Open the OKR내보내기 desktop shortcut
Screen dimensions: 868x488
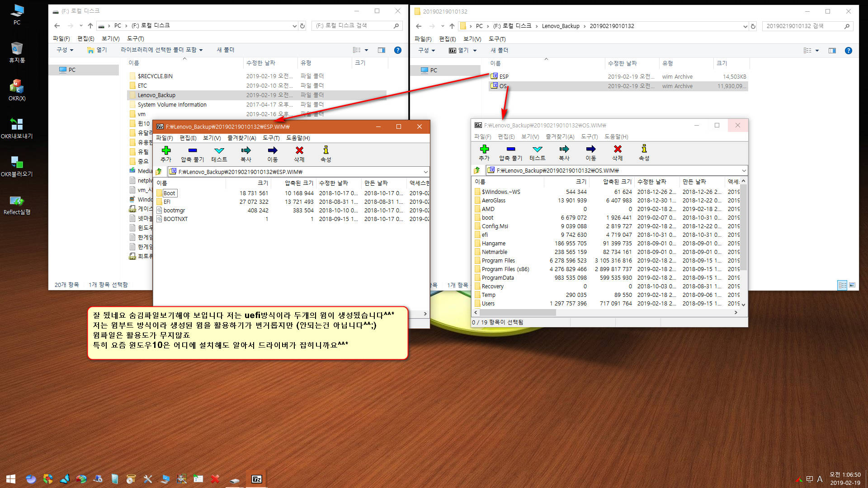coord(17,128)
